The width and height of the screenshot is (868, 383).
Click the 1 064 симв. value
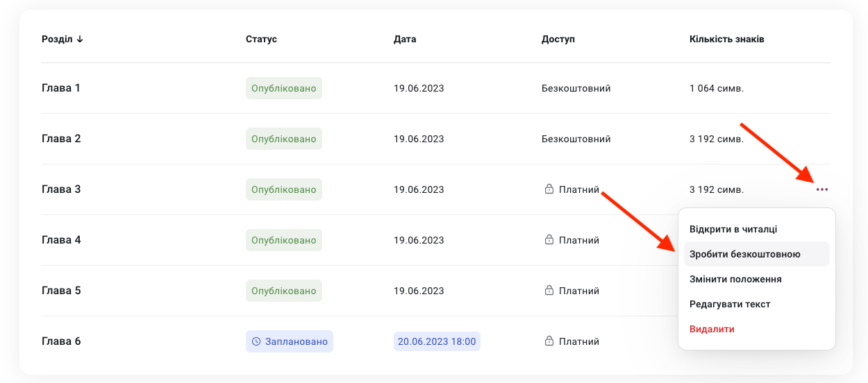[x=717, y=88]
